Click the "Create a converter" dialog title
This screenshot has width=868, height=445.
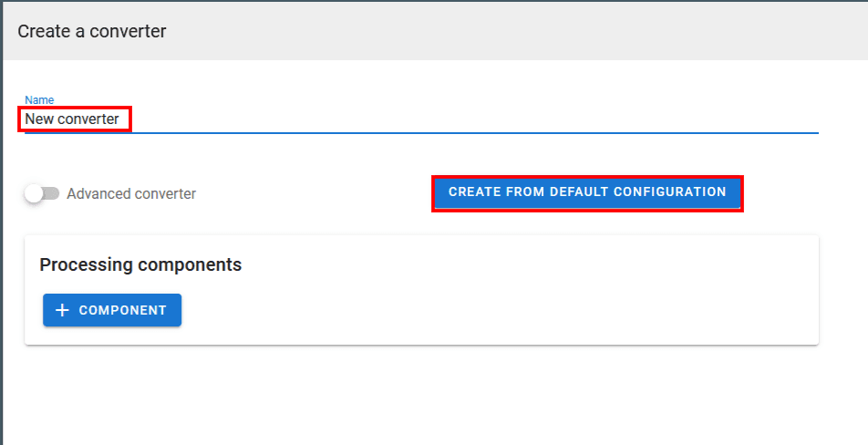point(92,31)
